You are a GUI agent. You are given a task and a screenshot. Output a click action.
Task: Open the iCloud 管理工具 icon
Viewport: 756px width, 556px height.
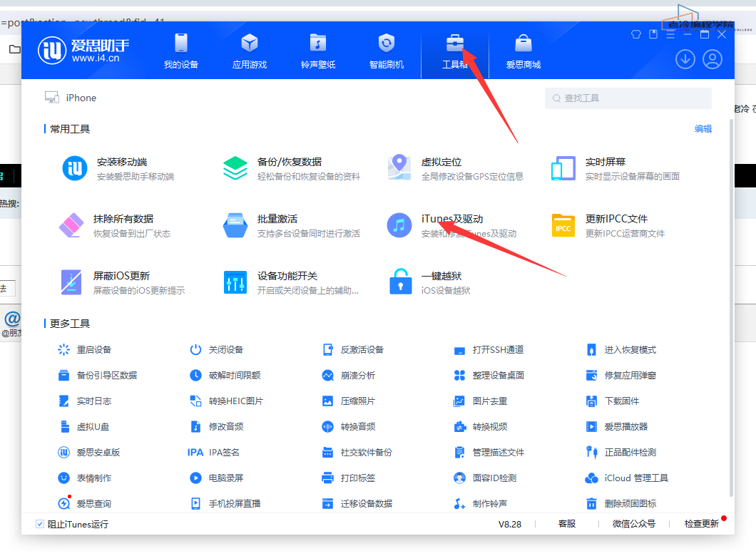[x=591, y=478]
